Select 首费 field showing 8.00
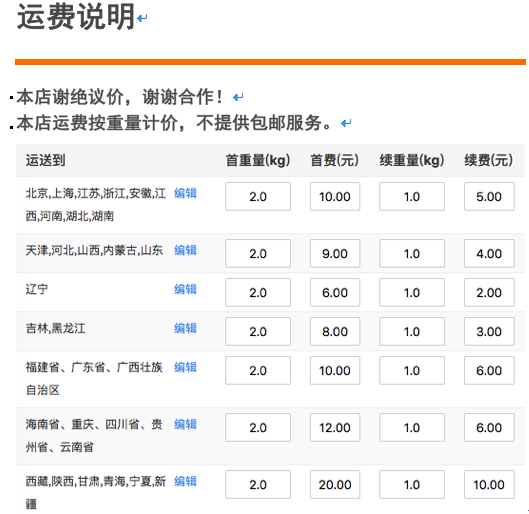The width and height of the screenshot is (529, 514). click(x=335, y=331)
